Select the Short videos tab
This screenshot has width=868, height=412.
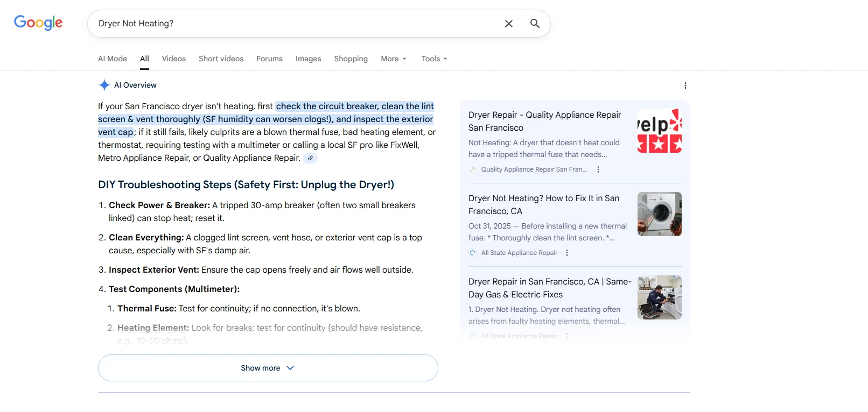[x=221, y=59]
